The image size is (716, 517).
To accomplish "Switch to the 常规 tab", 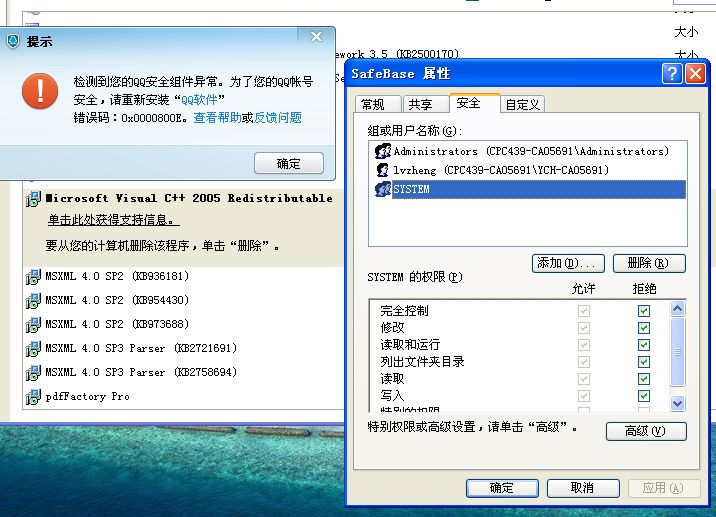I will (x=378, y=105).
